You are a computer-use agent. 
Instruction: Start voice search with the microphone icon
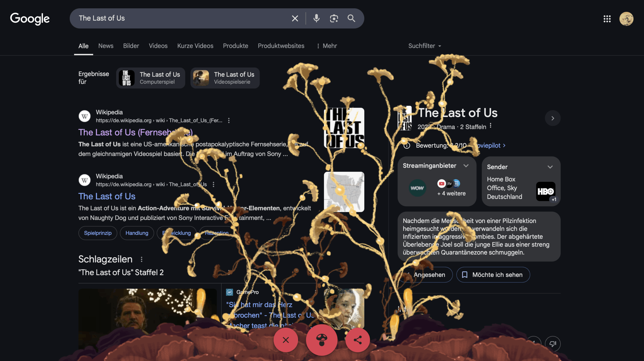click(316, 18)
